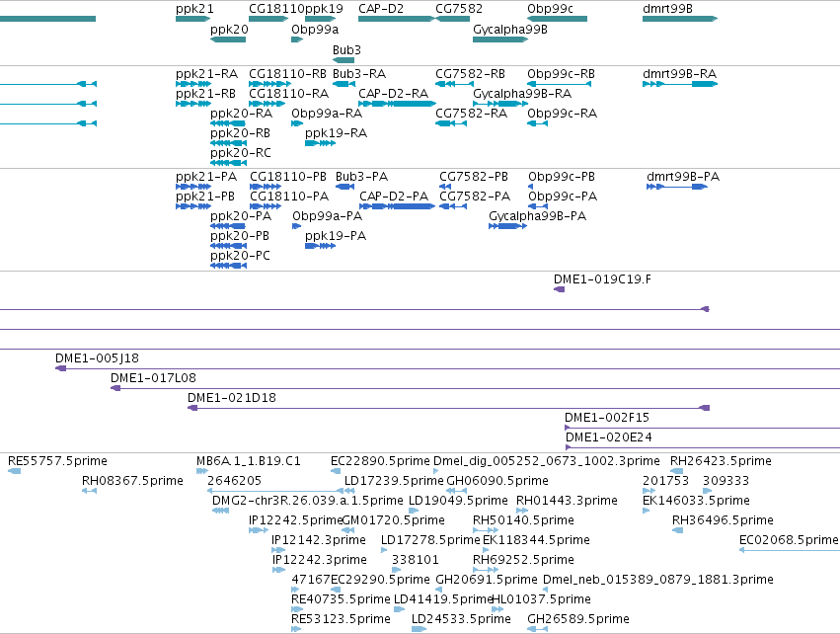This screenshot has width=840, height=634.
Task: Click the Obp99a-RA transcript
Action: coord(297,123)
